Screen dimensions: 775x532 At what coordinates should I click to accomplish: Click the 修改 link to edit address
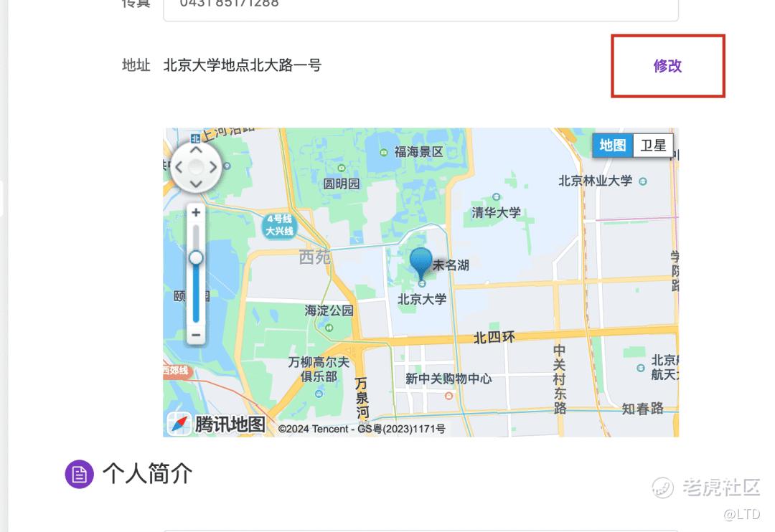(x=667, y=66)
